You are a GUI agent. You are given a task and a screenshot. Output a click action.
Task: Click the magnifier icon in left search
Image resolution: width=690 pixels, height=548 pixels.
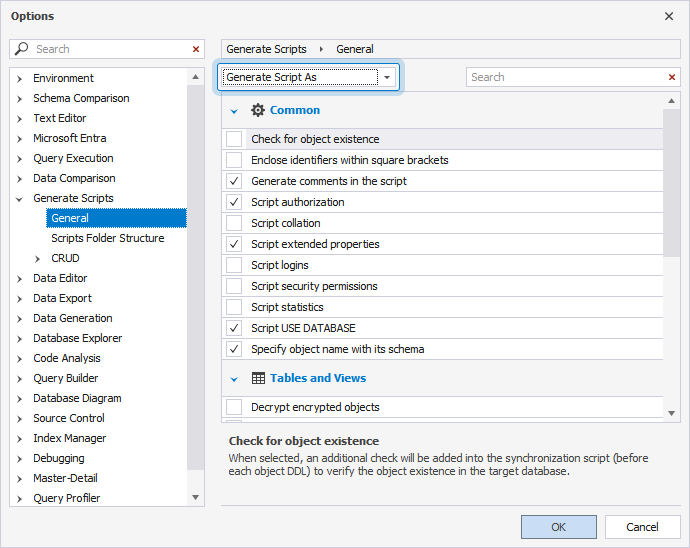coord(22,49)
